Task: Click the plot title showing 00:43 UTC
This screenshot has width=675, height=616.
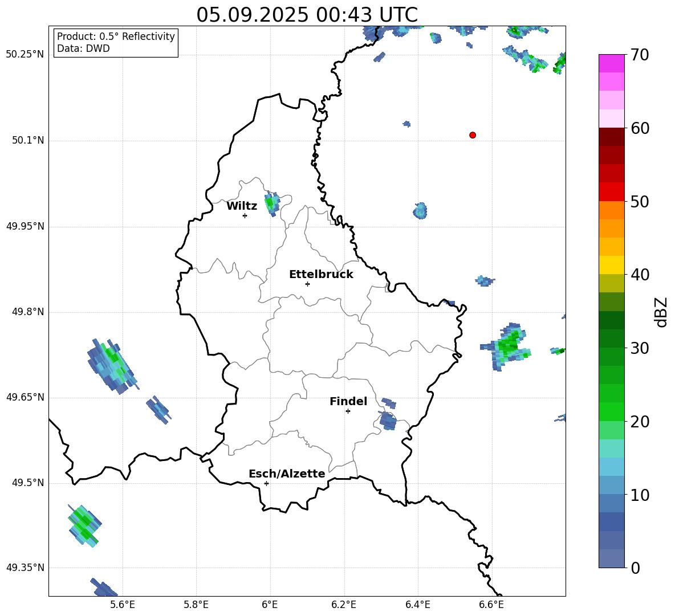Action: point(307,15)
